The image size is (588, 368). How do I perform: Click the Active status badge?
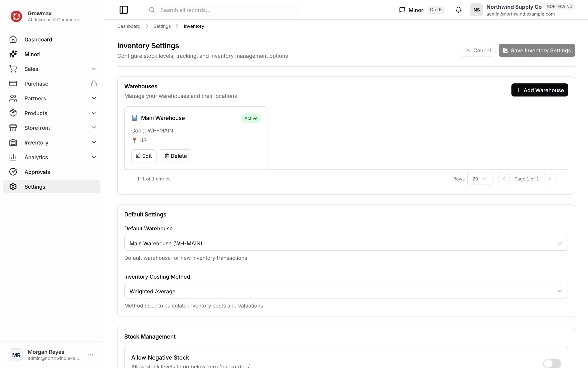[x=251, y=118]
